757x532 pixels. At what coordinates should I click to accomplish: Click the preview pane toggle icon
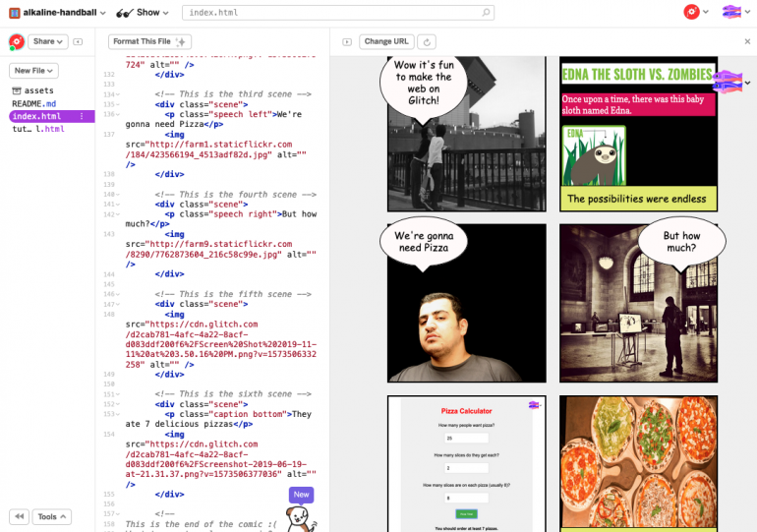347,42
